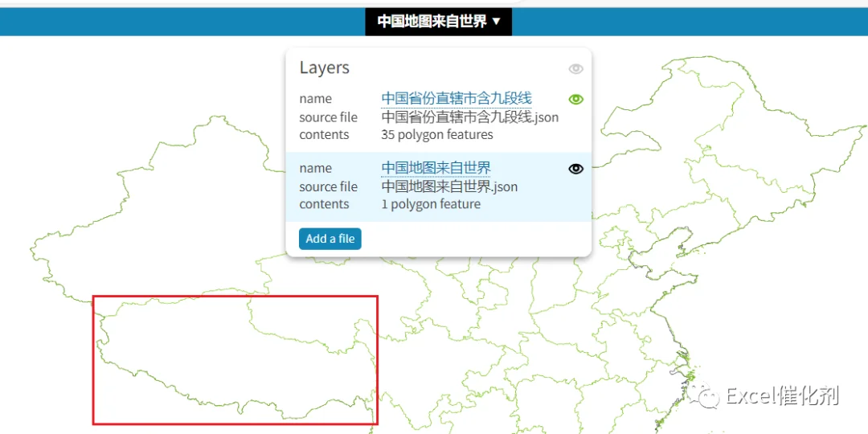Click the text 1 polygon feature
This screenshot has width=868, height=434.
pos(431,204)
